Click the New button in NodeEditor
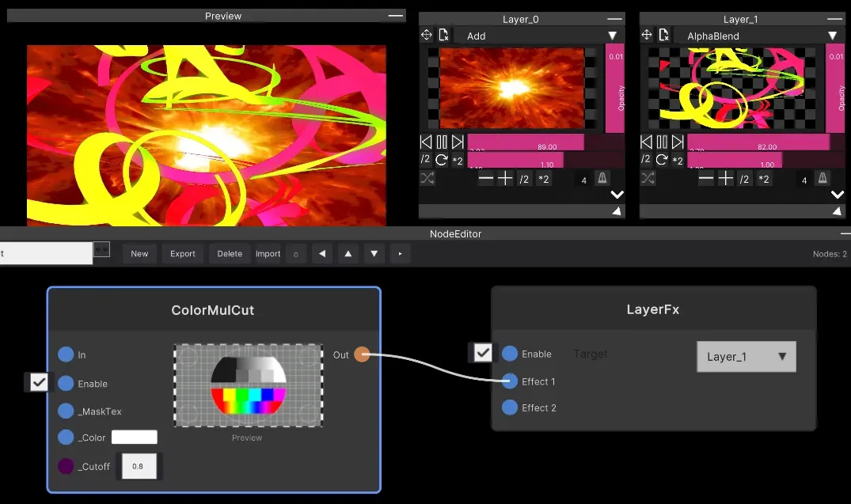Image resolution: width=851 pixels, height=504 pixels. [139, 254]
